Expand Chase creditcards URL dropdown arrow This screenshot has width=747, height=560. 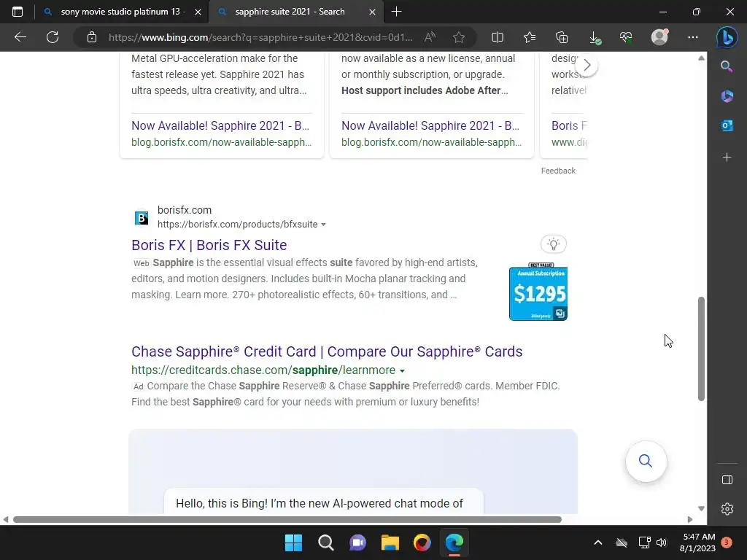[x=402, y=370]
